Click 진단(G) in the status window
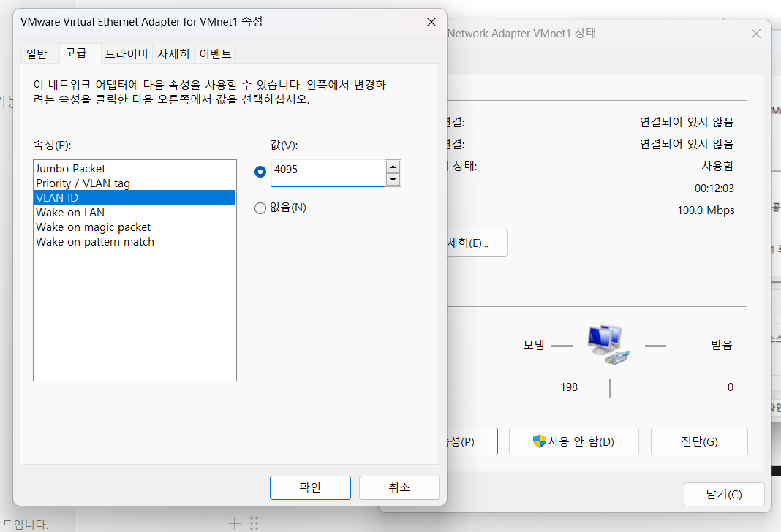The height and width of the screenshot is (532, 781). click(x=699, y=441)
